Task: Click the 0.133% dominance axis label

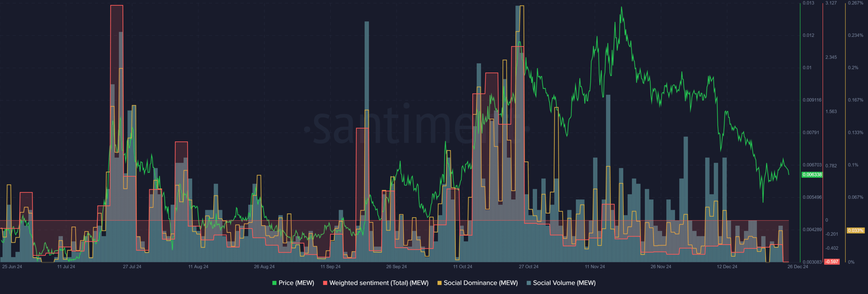Action: pos(855,133)
